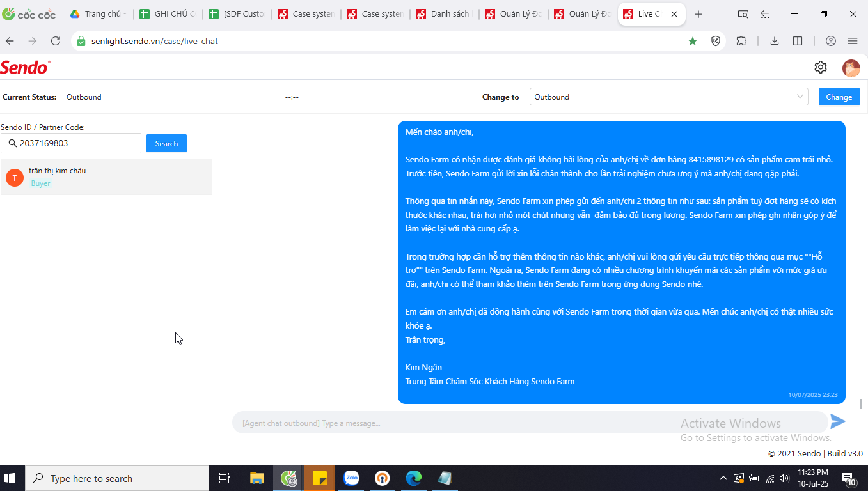Viewport: 868px width, 491px height.
Task: Open the browser profile account icon
Action: [x=831, y=41]
